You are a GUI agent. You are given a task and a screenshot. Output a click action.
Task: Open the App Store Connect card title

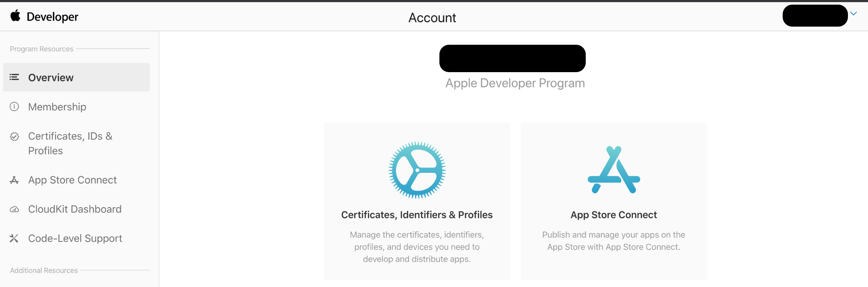614,215
